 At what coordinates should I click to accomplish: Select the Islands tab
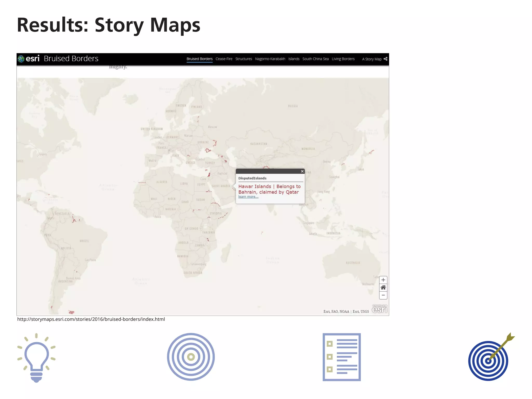(294, 59)
